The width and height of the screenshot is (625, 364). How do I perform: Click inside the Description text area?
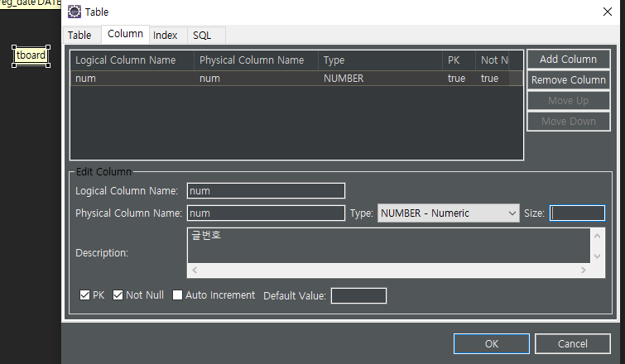[388, 246]
